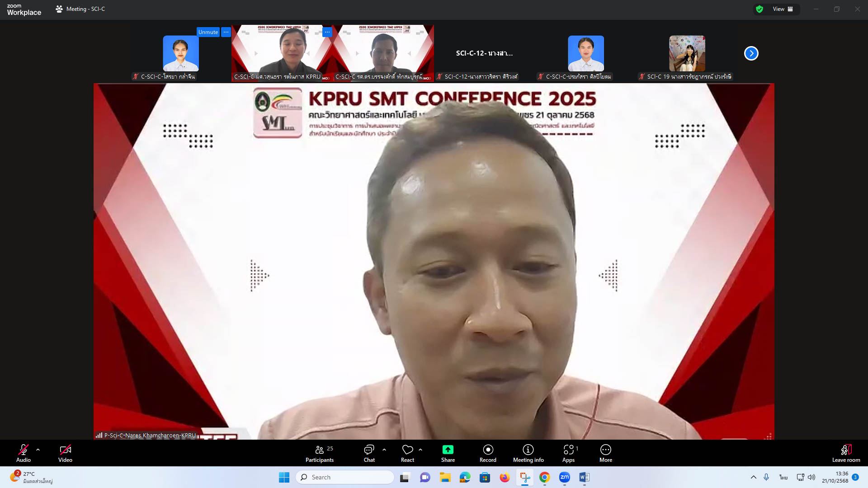Start screen sharing with Share
Screen dimensions: 868x488
(x=448, y=453)
